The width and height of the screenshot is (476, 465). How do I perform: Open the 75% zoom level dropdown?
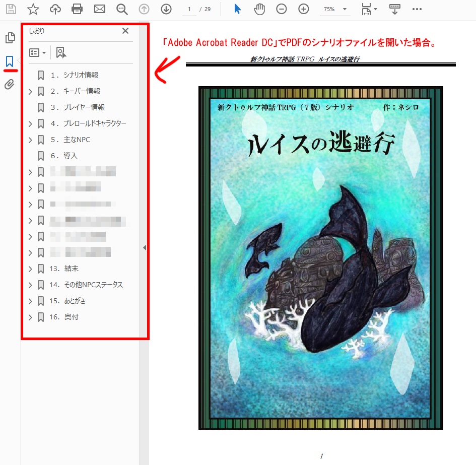(x=334, y=9)
